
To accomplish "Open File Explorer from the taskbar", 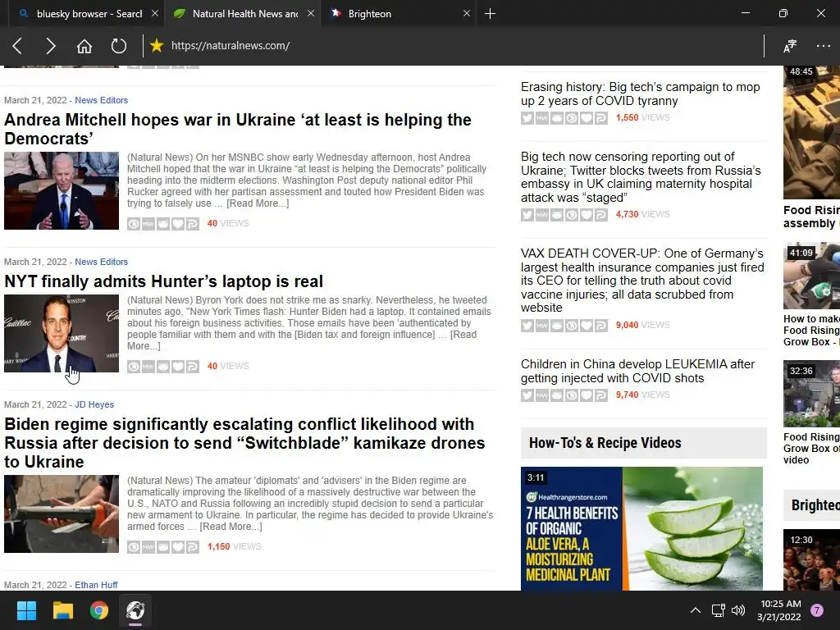I will click(x=62, y=610).
